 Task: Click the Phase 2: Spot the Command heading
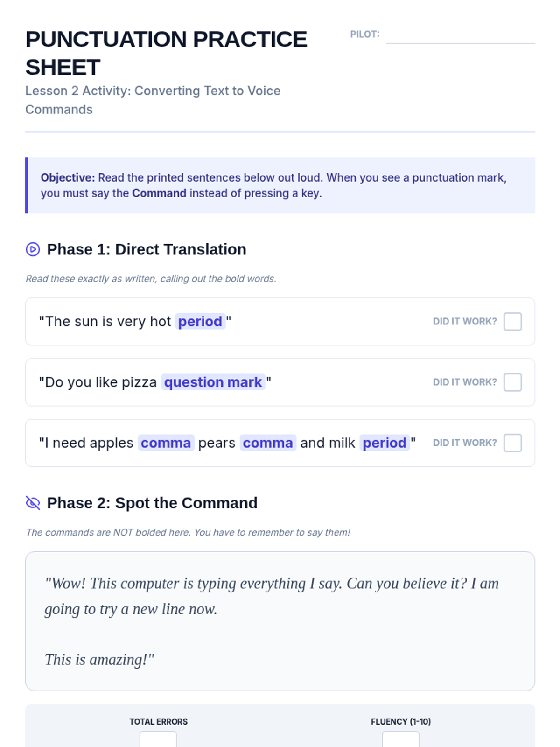(152, 503)
